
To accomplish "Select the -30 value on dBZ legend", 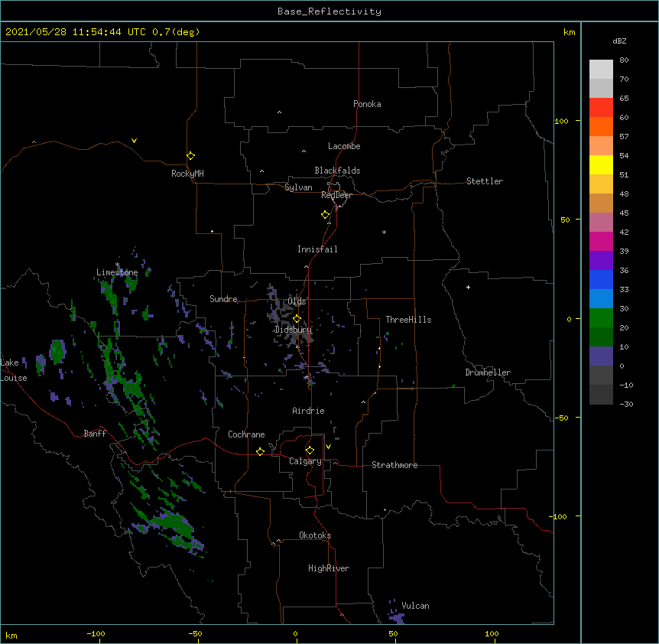I will [626, 404].
